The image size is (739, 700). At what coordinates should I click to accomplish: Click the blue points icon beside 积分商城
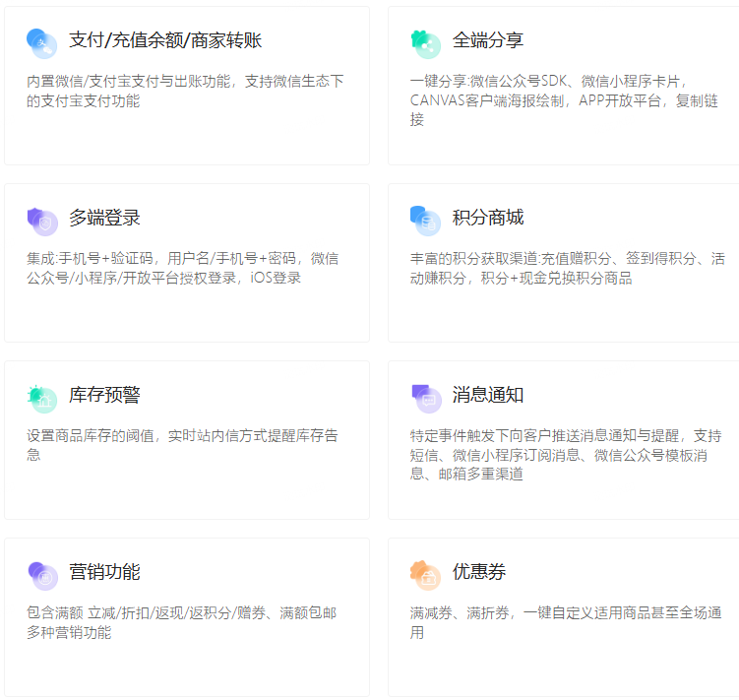click(425, 221)
